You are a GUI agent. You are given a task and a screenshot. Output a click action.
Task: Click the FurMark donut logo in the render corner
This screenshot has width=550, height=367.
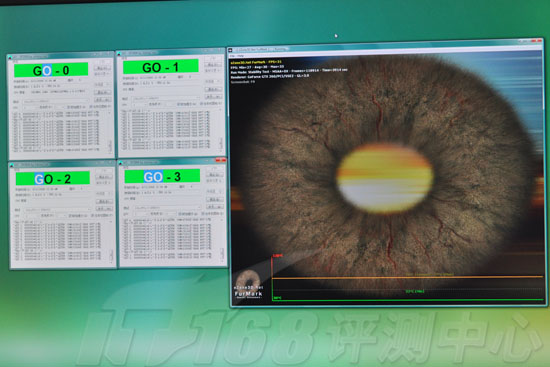coord(248,280)
